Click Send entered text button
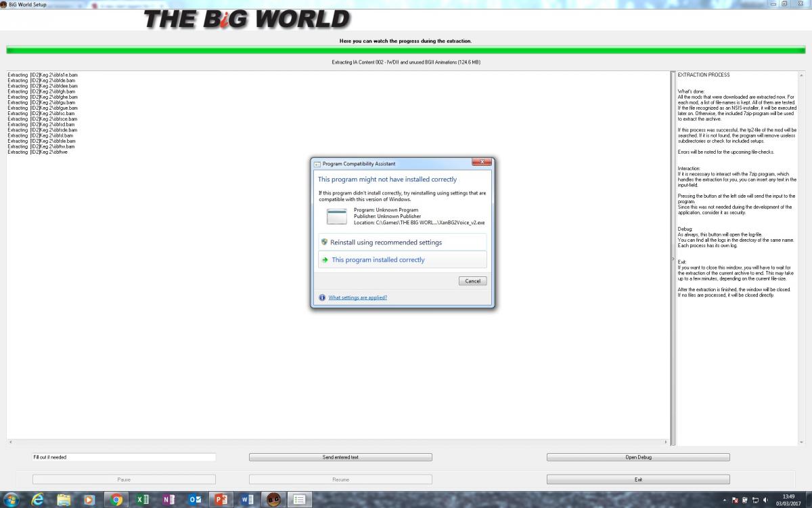 [340, 457]
